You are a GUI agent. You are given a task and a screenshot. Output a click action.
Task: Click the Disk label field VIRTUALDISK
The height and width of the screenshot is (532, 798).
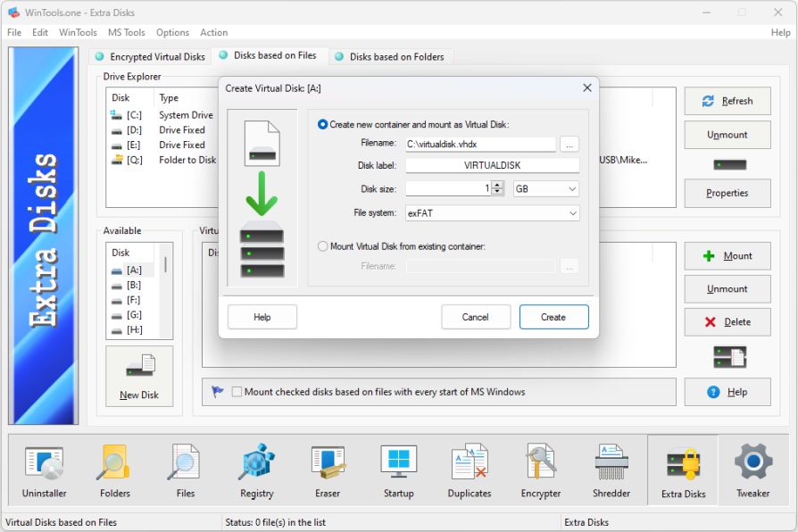click(492, 165)
